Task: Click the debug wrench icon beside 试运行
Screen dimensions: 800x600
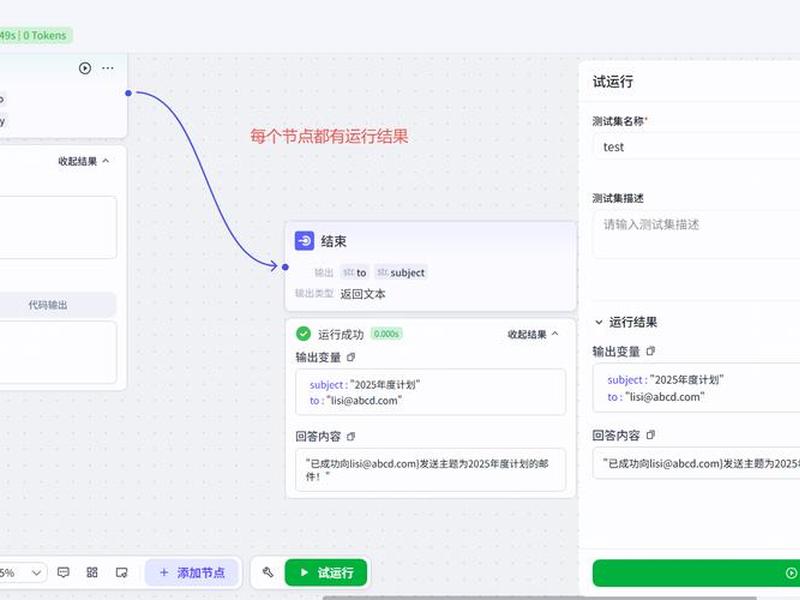Action: tap(268, 572)
